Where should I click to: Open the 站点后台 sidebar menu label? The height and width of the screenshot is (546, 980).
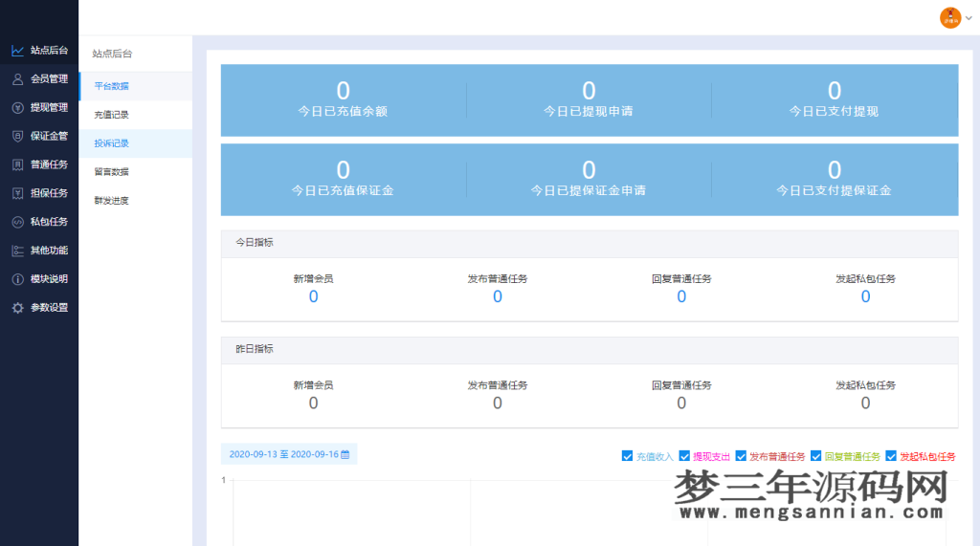coord(50,51)
